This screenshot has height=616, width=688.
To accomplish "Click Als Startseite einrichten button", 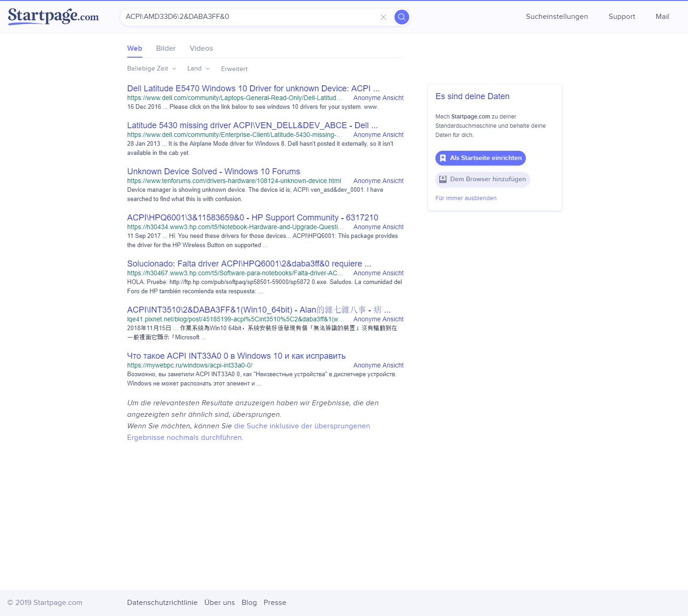I will (x=481, y=158).
